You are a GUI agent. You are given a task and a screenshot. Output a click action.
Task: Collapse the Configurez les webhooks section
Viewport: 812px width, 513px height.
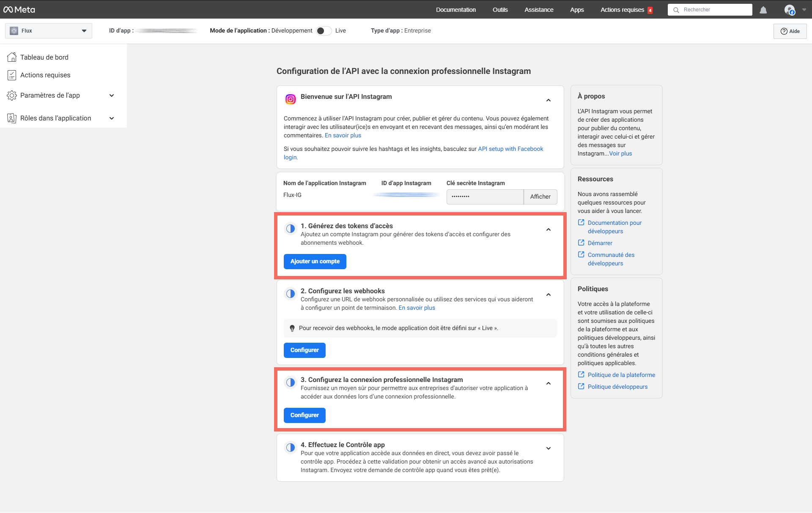549,295
